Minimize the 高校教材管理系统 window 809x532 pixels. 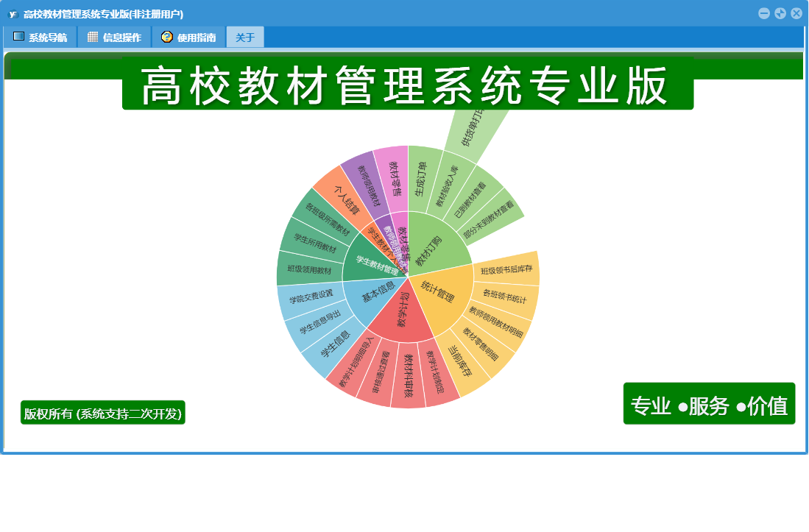[x=764, y=13]
